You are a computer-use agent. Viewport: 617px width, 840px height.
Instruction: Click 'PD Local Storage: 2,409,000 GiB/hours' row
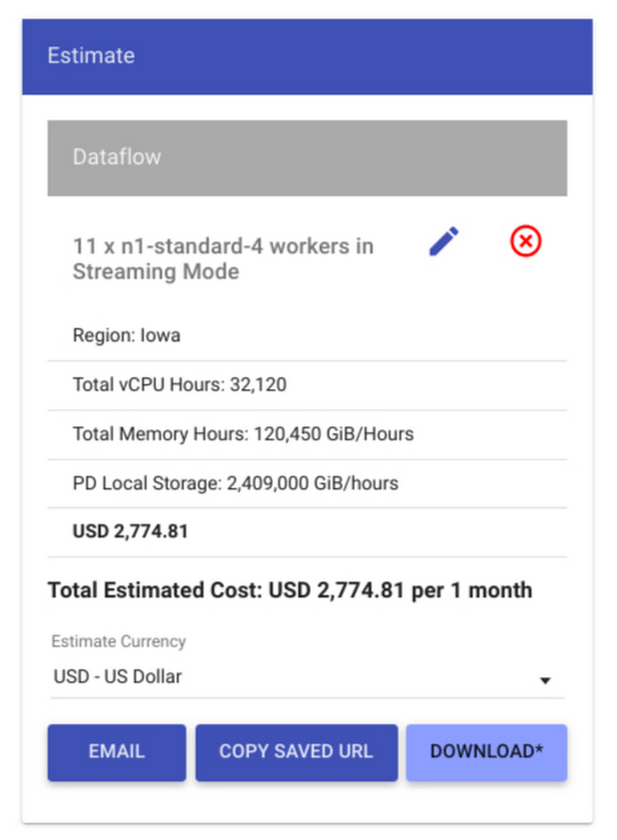tap(307, 483)
